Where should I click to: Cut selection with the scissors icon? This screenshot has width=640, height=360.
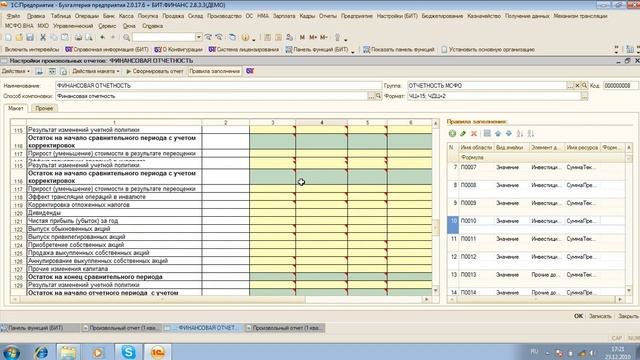(x=43, y=38)
